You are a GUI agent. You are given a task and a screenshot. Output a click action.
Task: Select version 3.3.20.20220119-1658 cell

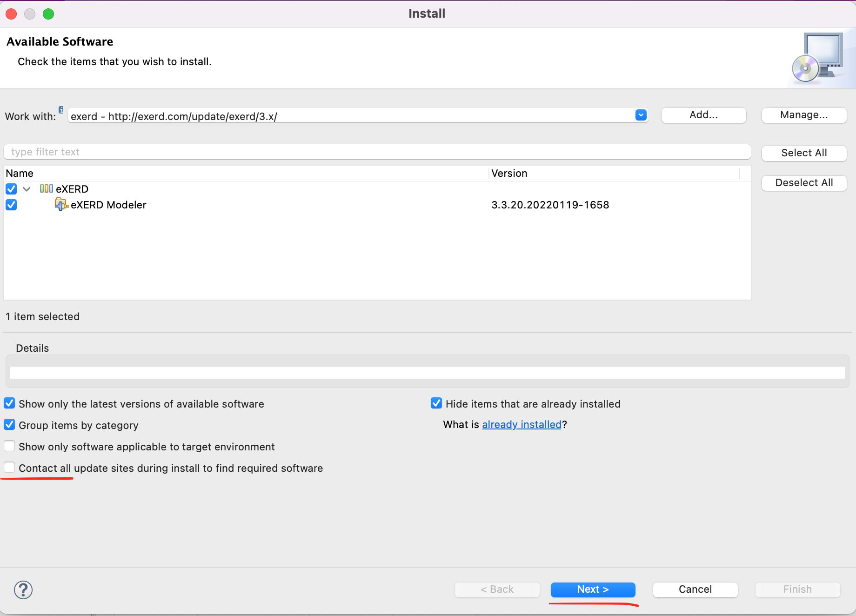click(550, 205)
